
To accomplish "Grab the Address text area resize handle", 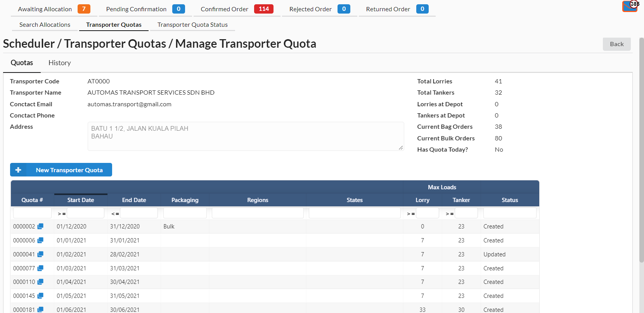I will tap(401, 148).
